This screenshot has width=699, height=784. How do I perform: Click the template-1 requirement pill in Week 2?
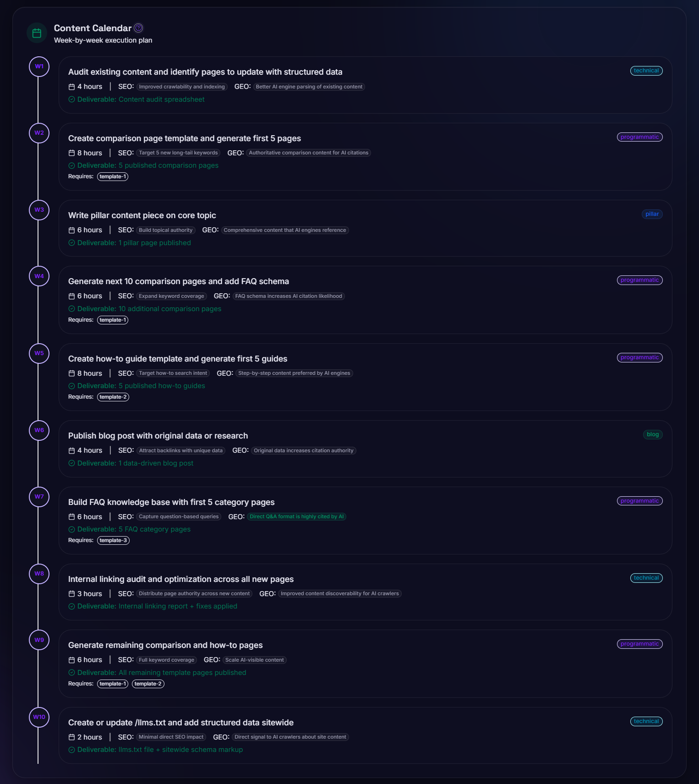112,176
